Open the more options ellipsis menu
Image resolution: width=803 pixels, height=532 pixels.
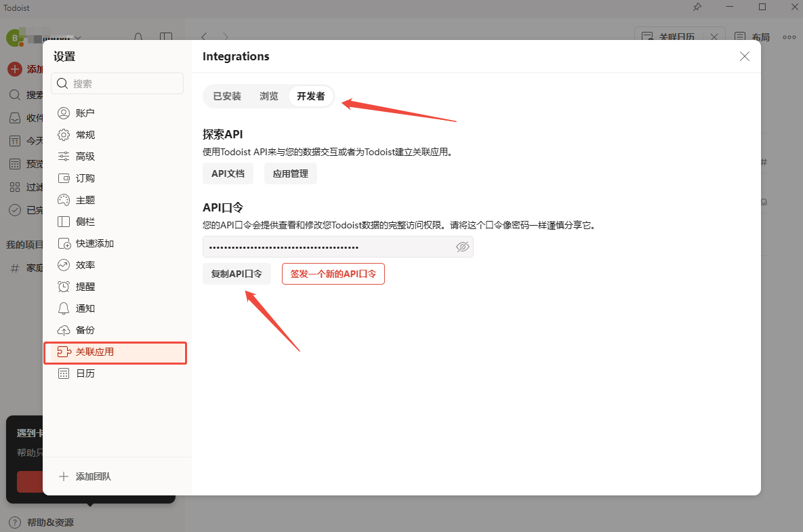(x=789, y=38)
